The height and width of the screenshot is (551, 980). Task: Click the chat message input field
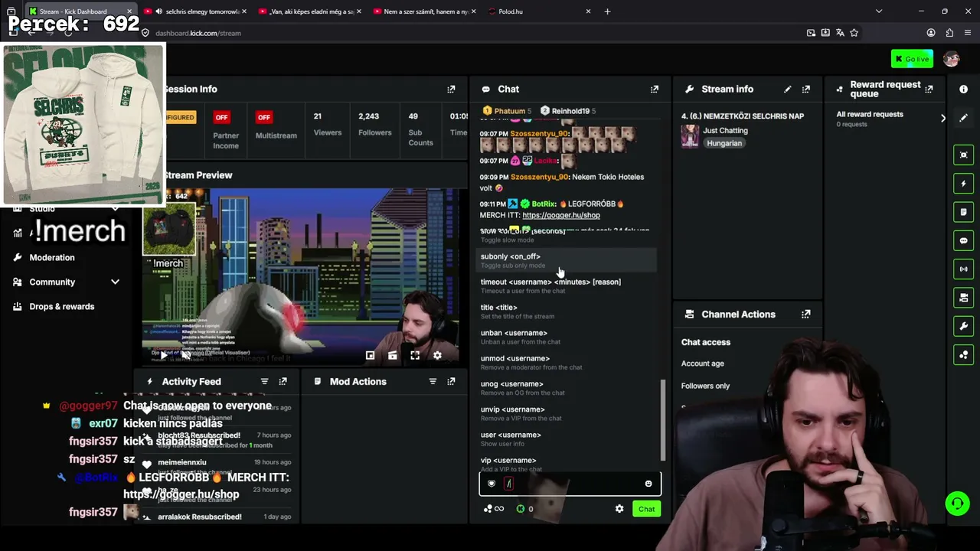click(x=570, y=484)
